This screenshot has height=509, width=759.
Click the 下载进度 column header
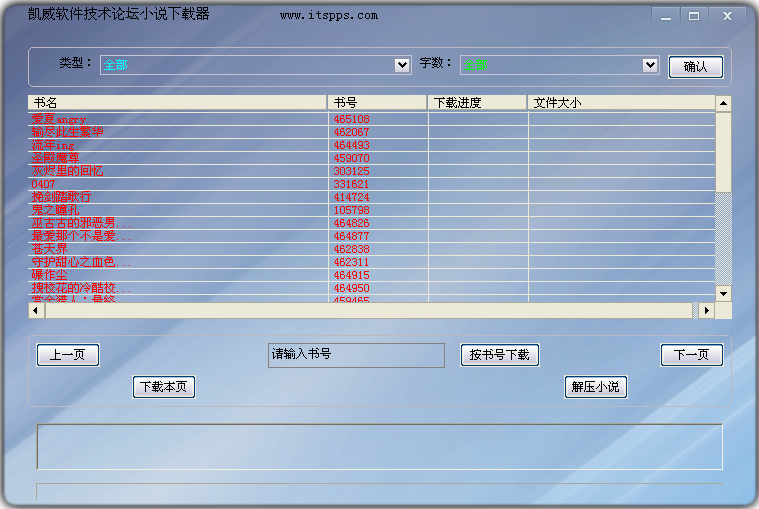pyautogui.click(x=477, y=103)
